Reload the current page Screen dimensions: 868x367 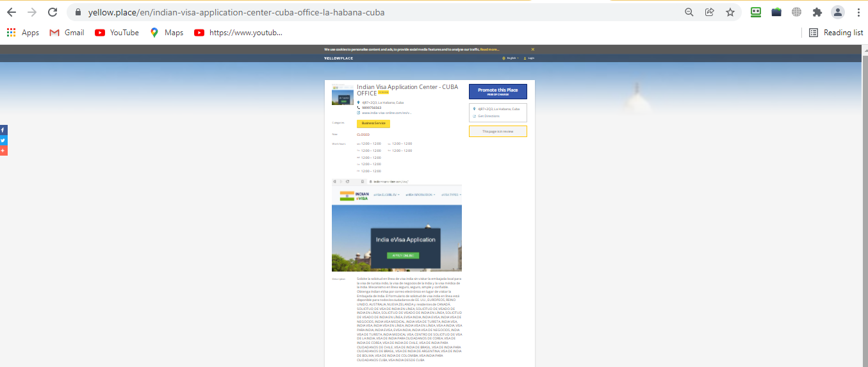point(53,12)
